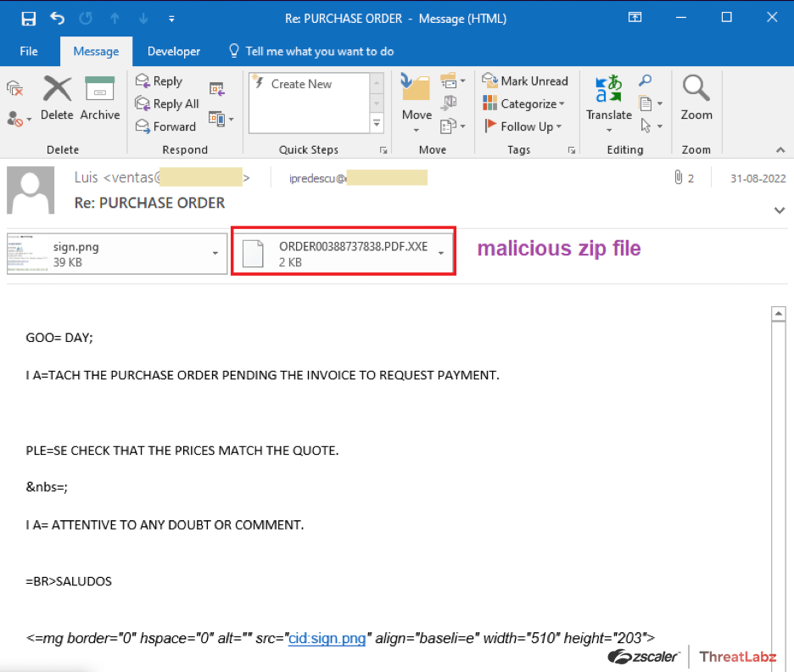Save the message using the floppy icon
794x672 pixels.
click(28, 18)
